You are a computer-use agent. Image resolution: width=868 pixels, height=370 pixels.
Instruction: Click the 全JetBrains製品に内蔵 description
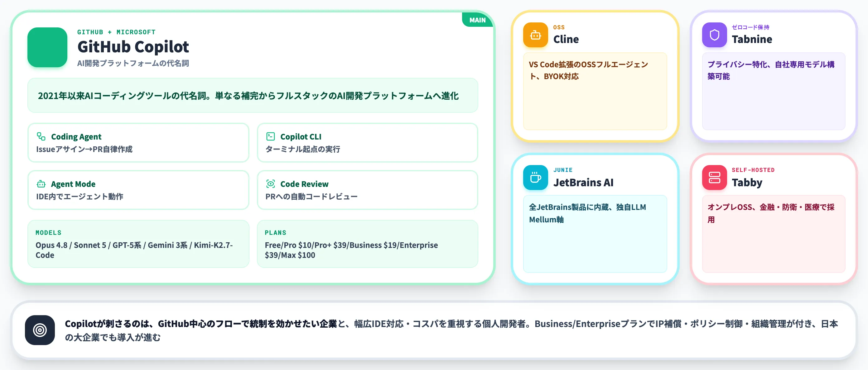point(587,213)
